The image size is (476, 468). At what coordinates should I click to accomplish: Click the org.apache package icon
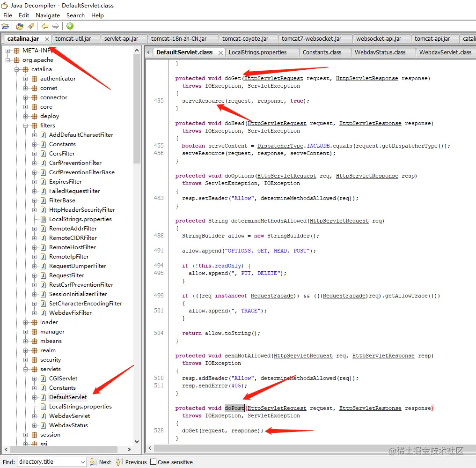coord(17,60)
